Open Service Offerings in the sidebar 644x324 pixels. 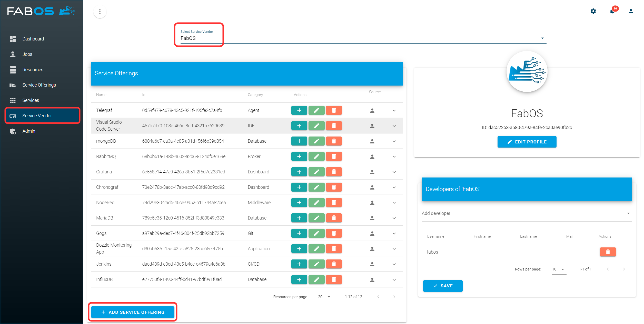click(39, 85)
